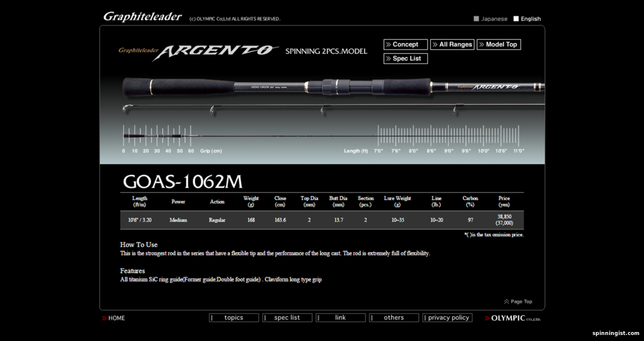The image size is (644, 341).
Task: Click the 10'6" mark on length scale
Action: (501, 151)
